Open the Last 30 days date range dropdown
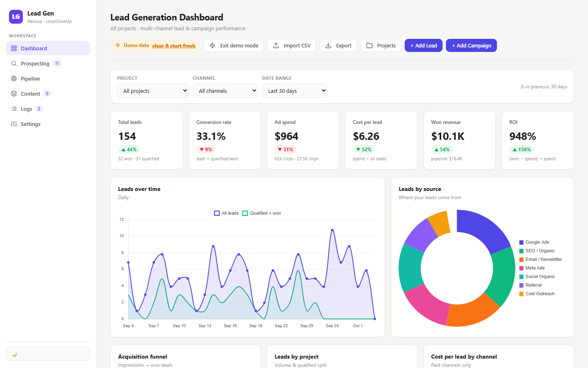The width and height of the screenshot is (588, 368). tap(295, 91)
